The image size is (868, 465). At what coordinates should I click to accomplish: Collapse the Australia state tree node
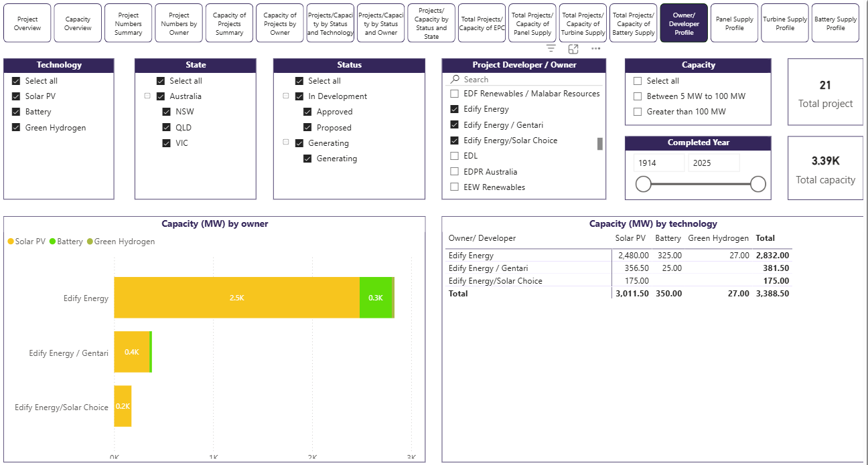pyautogui.click(x=147, y=96)
